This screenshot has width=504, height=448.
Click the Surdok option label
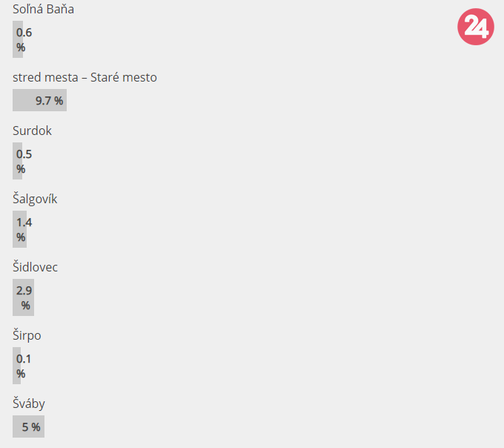pos(32,131)
